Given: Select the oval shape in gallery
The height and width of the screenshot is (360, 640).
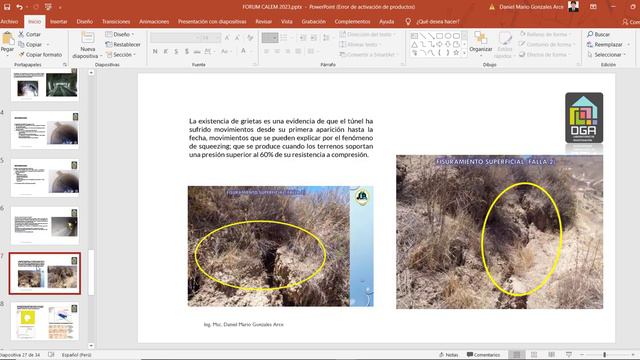Looking at the screenshot, I should pos(448,36).
